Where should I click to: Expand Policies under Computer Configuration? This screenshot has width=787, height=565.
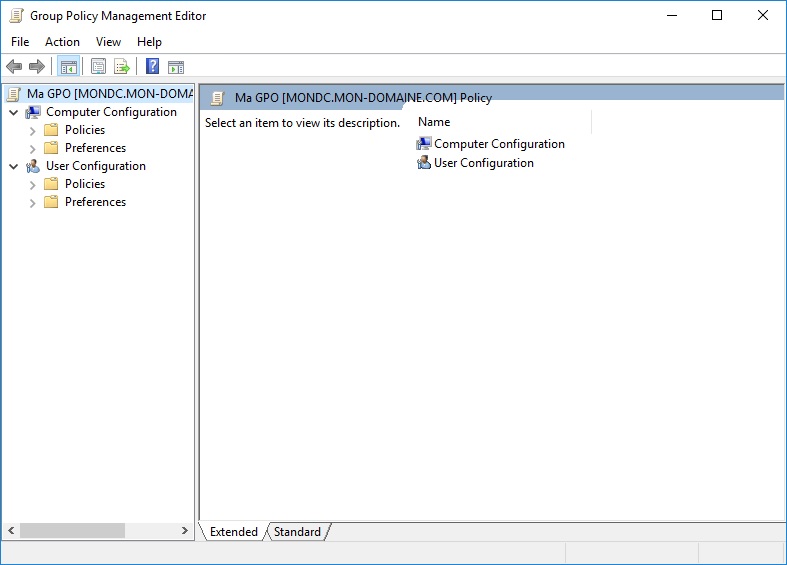(33, 131)
